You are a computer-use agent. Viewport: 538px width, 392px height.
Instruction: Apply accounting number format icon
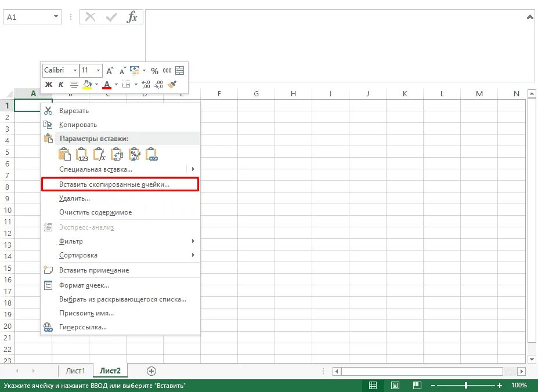click(x=134, y=70)
